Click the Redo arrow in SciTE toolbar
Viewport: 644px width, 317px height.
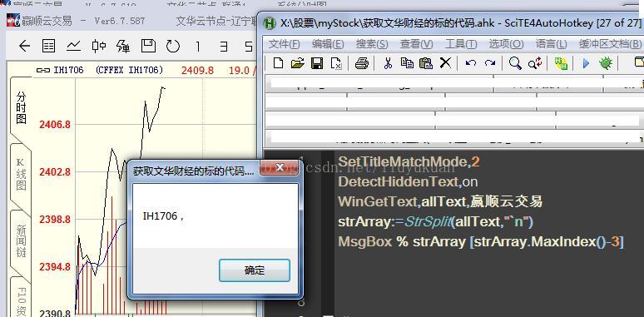490,63
